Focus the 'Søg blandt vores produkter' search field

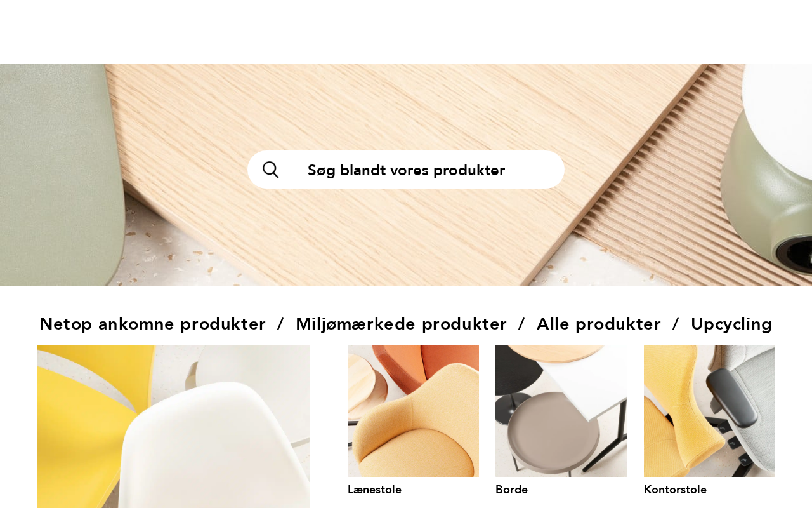coord(406,170)
